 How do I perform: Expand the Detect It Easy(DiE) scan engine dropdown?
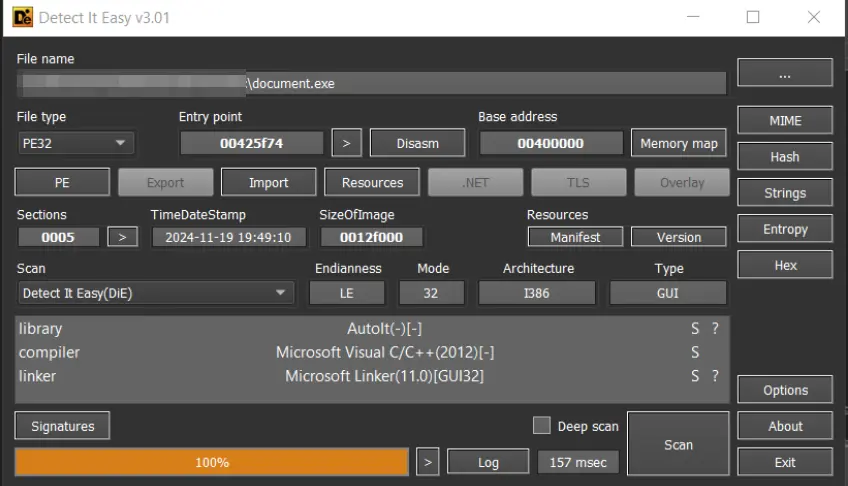click(x=156, y=293)
